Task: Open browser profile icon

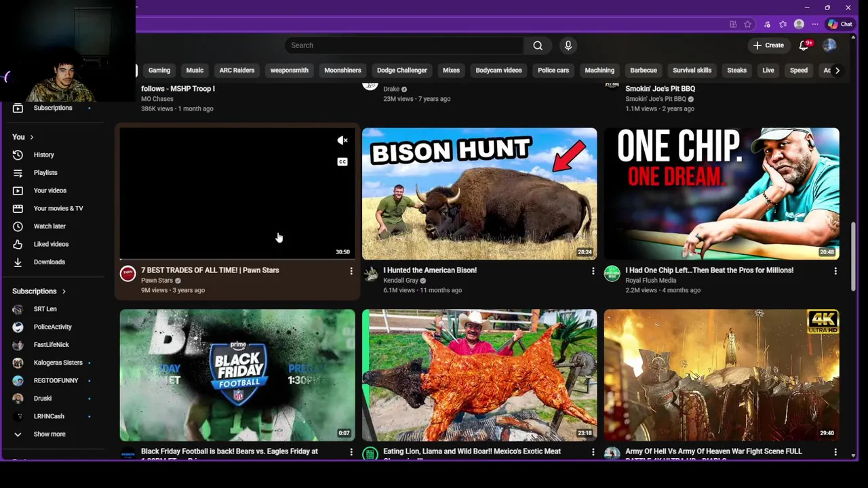Action: (799, 24)
